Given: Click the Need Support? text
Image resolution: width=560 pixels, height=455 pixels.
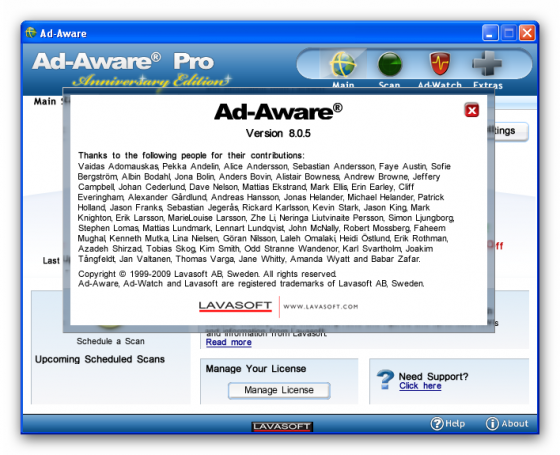Looking at the screenshot, I should 433,376.
